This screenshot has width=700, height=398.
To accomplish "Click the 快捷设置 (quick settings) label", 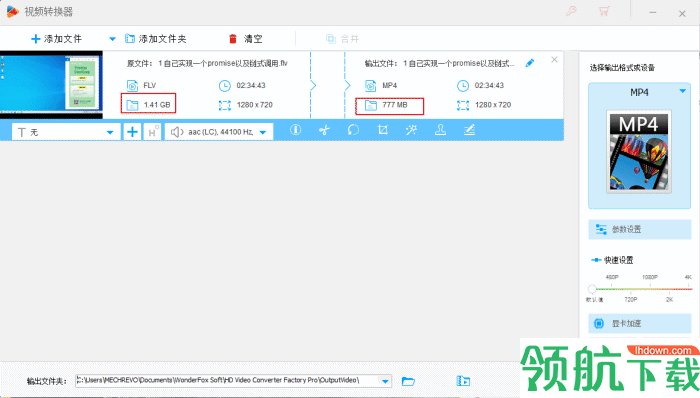I will (x=618, y=260).
